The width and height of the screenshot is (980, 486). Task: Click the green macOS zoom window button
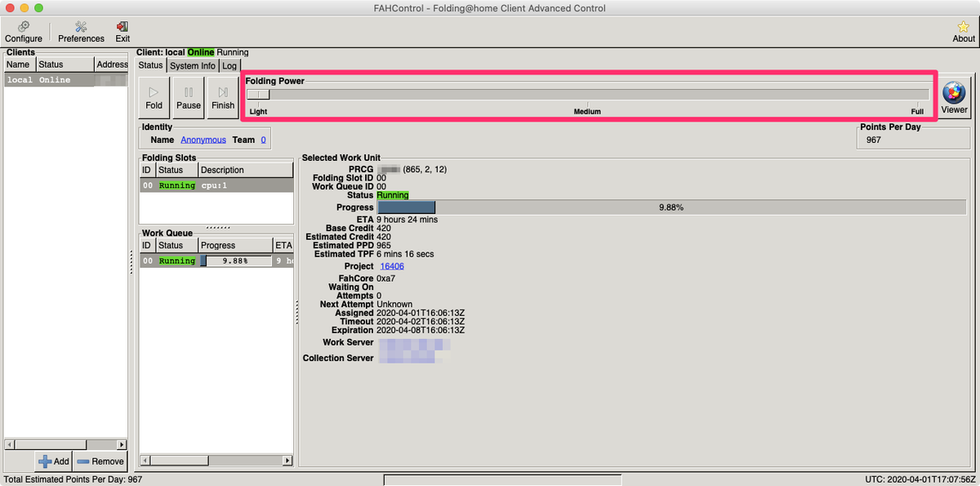tap(38, 8)
